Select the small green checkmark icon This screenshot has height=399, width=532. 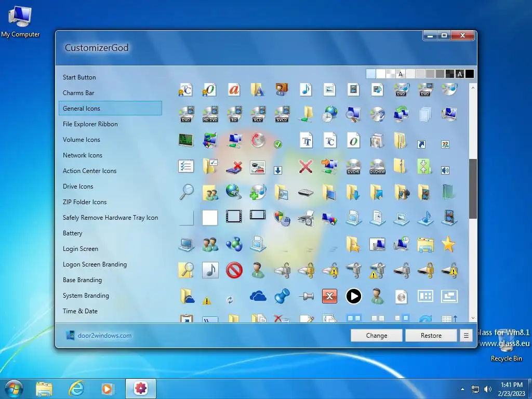click(278, 144)
